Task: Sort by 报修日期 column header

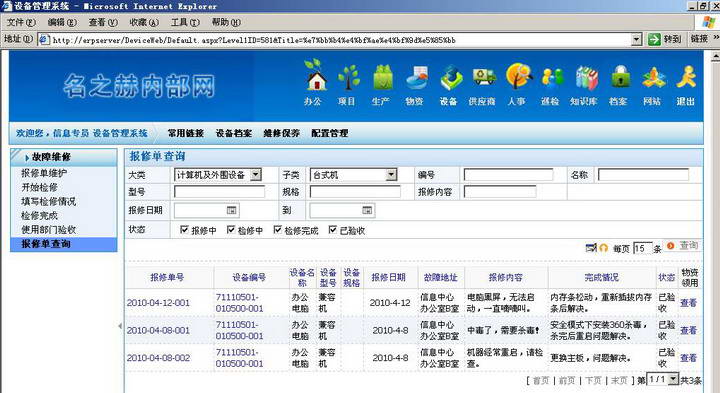Action: click(388, 277)
